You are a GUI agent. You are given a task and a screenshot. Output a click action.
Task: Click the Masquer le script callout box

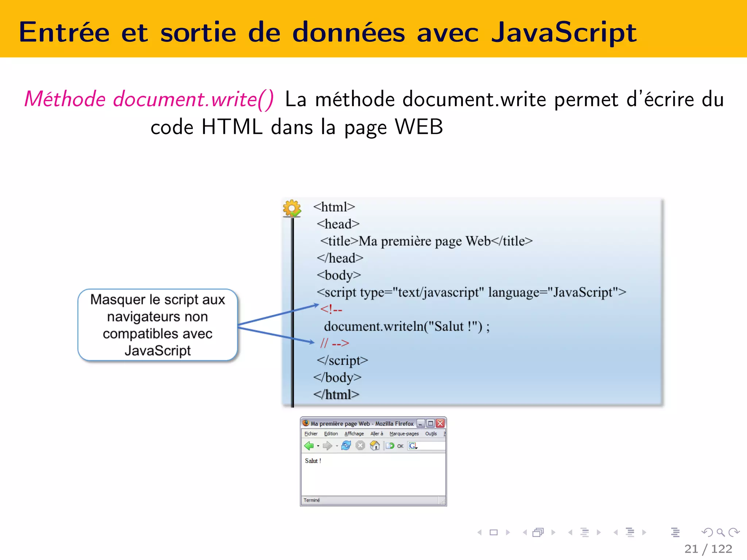click(x=158, y=325)
